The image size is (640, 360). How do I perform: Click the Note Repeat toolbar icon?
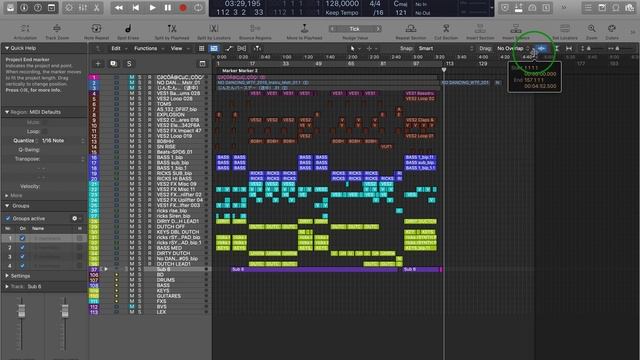96,29
